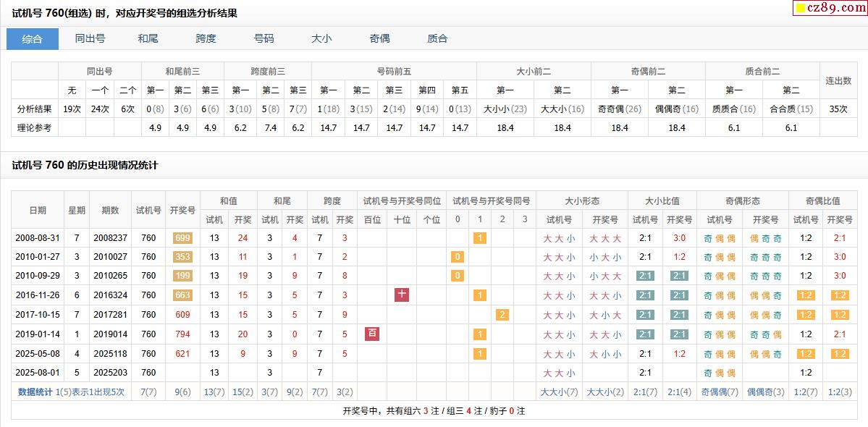The height and width of the screenshot is (427, 868).
Task: Click draw number 794
Action: [x=182, y=334]
